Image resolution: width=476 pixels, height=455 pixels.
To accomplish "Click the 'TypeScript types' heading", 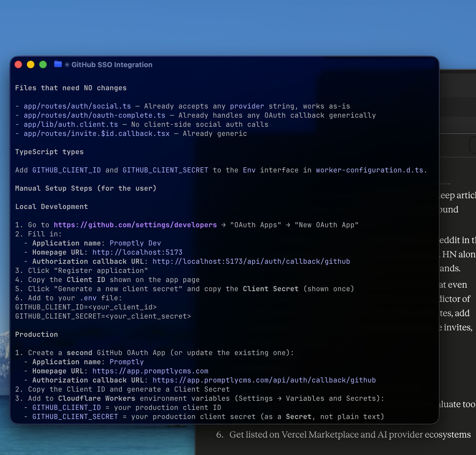I will [49, 152].
